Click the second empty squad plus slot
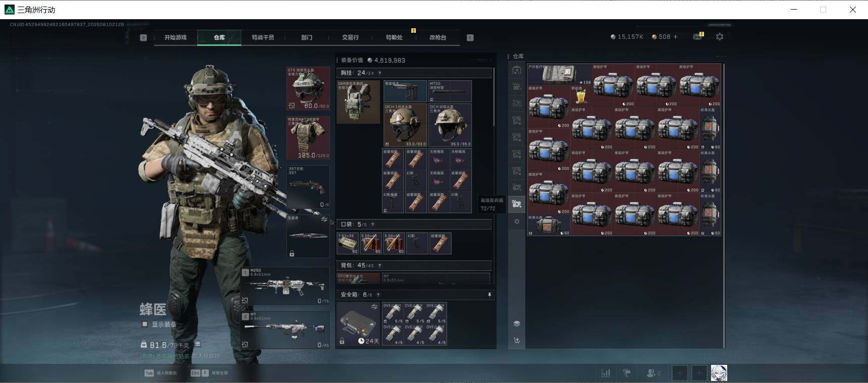 [699, 373]
